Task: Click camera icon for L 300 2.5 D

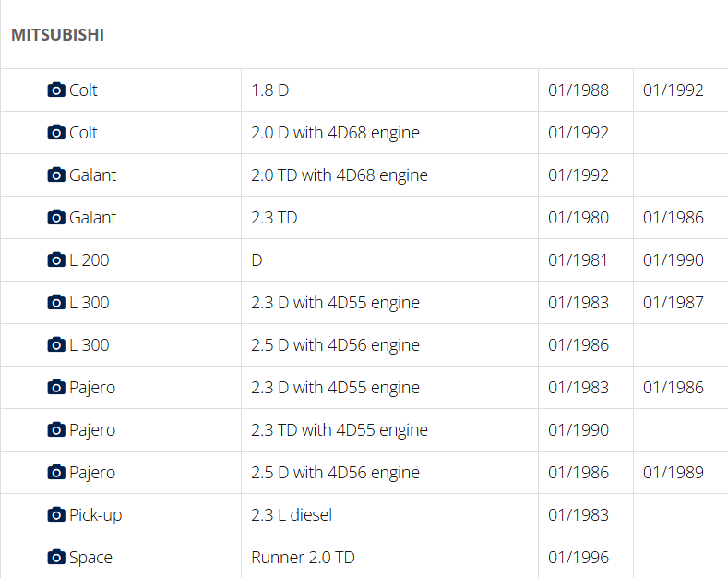Action: 56,345
